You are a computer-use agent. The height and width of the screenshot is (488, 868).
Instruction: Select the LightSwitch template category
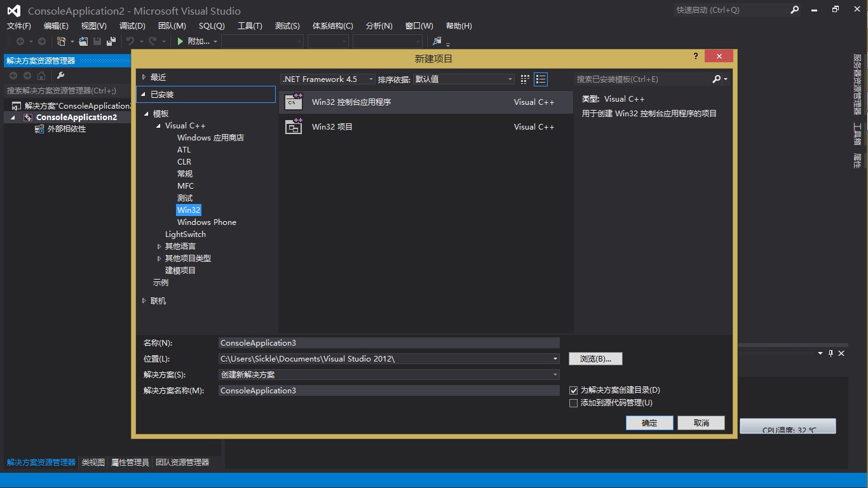click(x=186, y=234)
